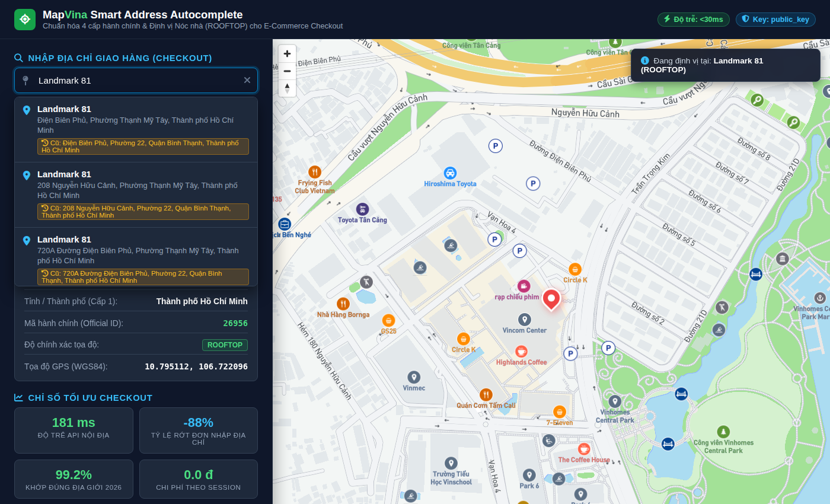This screenshot has width=830, height=504.
Task: Click the MapVina green target logo
Action: 25,19
